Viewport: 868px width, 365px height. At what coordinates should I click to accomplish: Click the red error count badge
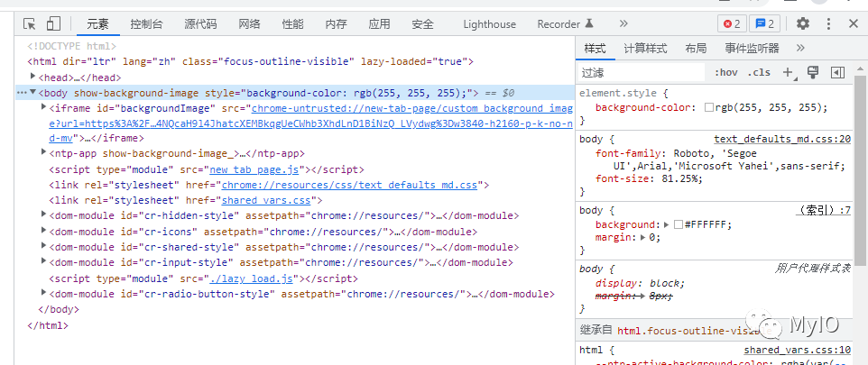733,23
